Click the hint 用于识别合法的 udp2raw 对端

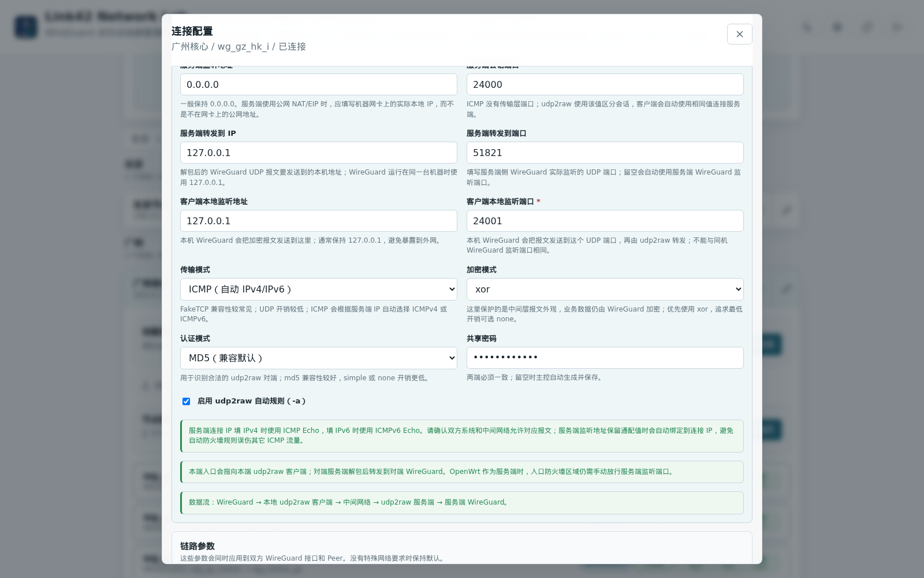pyautogui.click(x=305, y=378)
